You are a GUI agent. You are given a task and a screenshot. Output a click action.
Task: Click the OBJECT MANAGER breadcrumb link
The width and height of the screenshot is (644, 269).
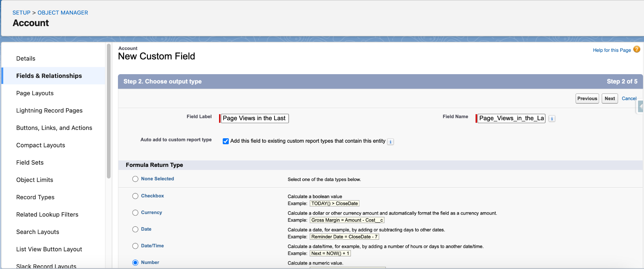(x=63, y=13)
